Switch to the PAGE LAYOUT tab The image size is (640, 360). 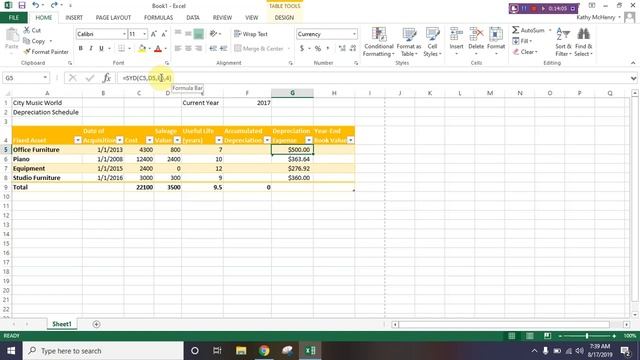(x=113, y=18)
